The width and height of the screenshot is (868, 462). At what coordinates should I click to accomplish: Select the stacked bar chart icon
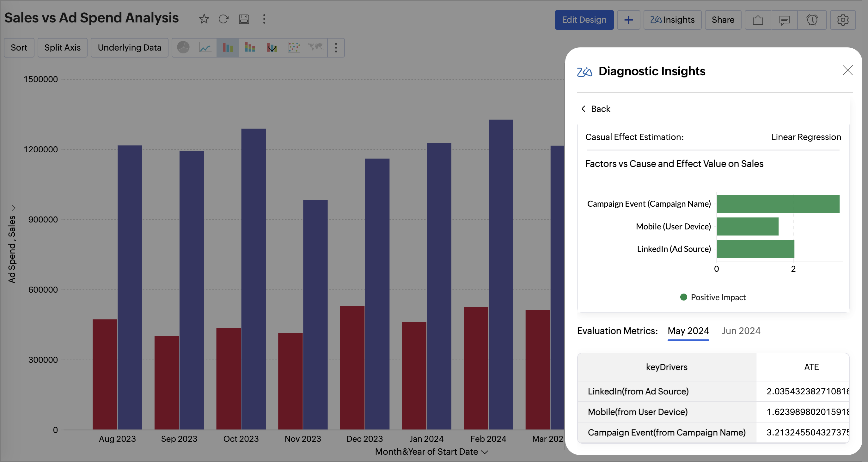(x=250, y=47)
